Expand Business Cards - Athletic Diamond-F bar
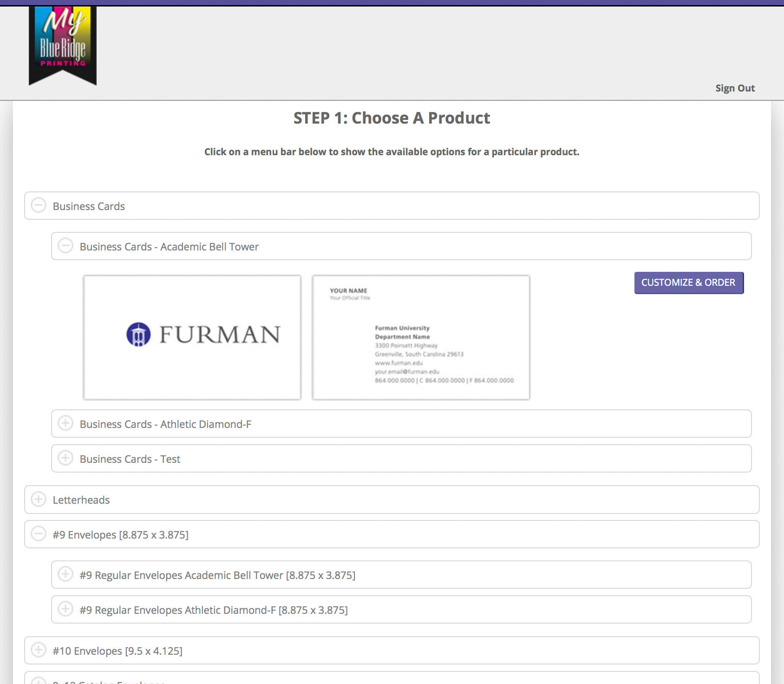 (x=401, y=424)
